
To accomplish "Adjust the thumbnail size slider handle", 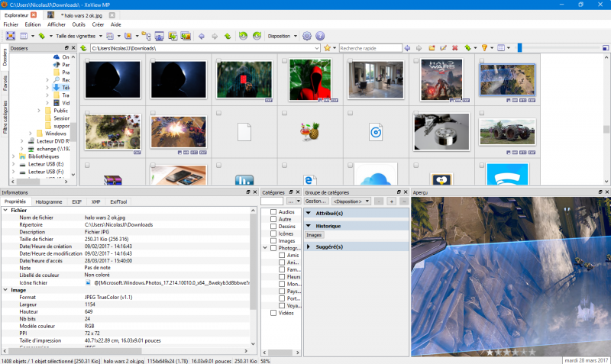I will pyautogui.click(x=519, y=48).
